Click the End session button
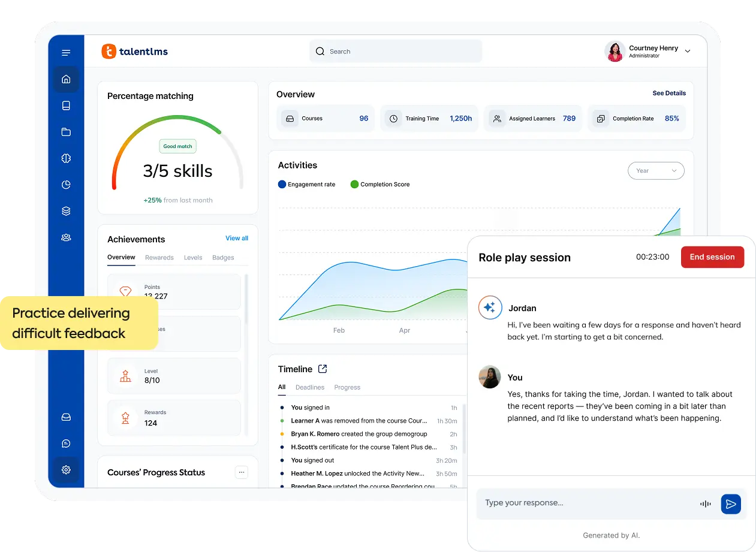This screenshot has height=552, width=756. click(x=712, y=257)
